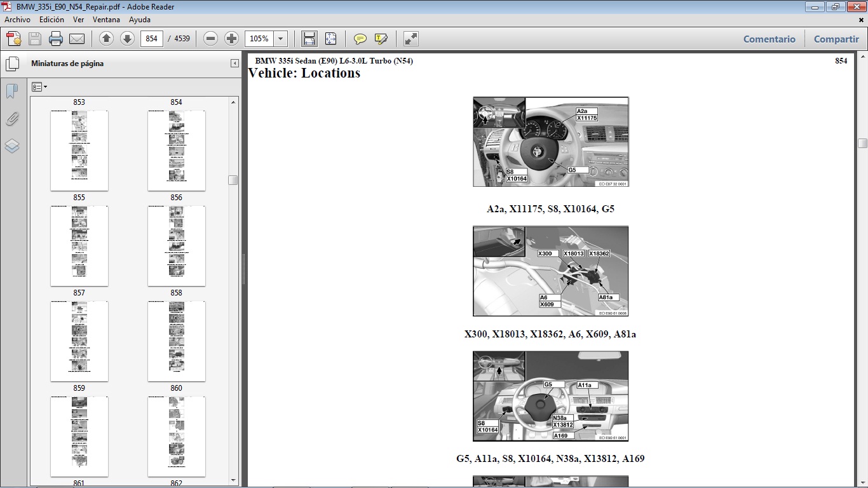Click thumbnail panel scroll up arrow
868x488 pixels.
point(233,102)
